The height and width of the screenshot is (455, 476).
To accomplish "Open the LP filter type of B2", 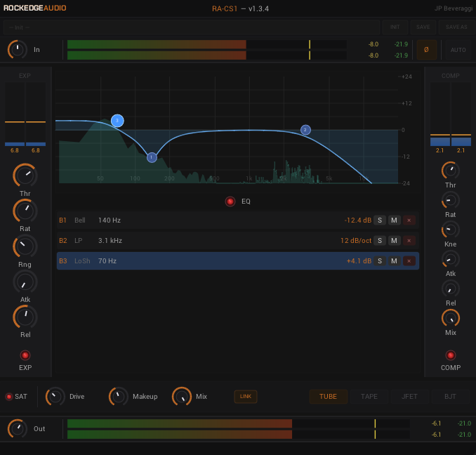I will 79,240.
